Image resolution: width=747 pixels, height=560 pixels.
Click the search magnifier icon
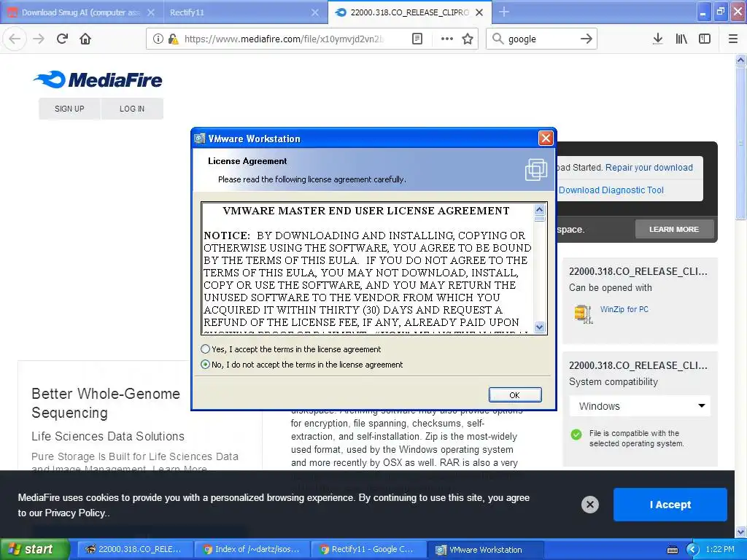pyautogui.click(x=498, y=39)
